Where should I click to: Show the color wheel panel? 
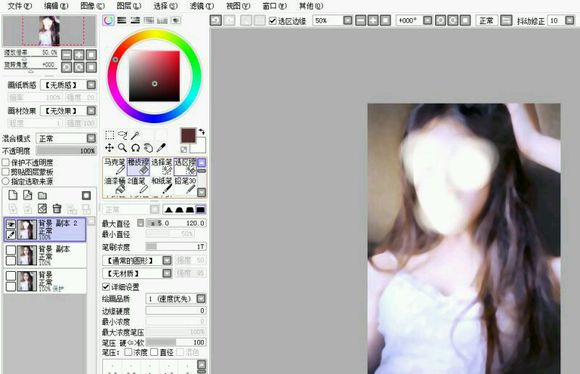pos(108,20)
